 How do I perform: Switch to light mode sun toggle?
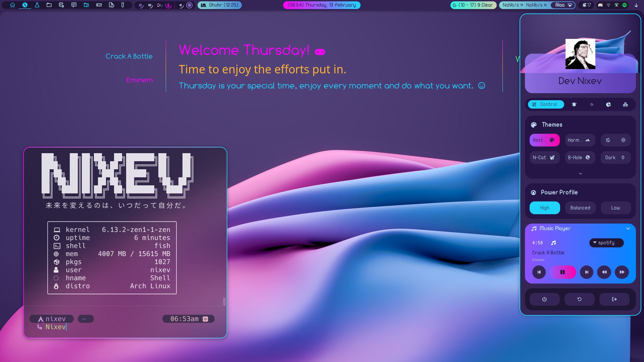click(x=623, y=140)
